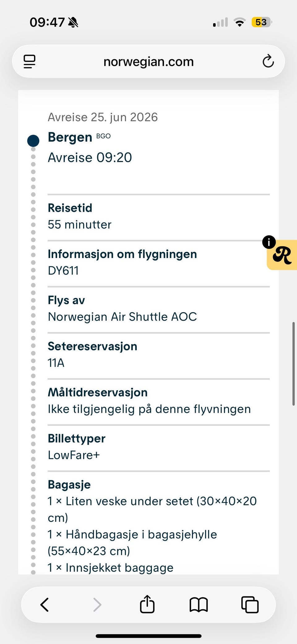The image size is (297, 644).
Task: Tap the LowFare+ ticket type text
Action: [x=74, y=455]
